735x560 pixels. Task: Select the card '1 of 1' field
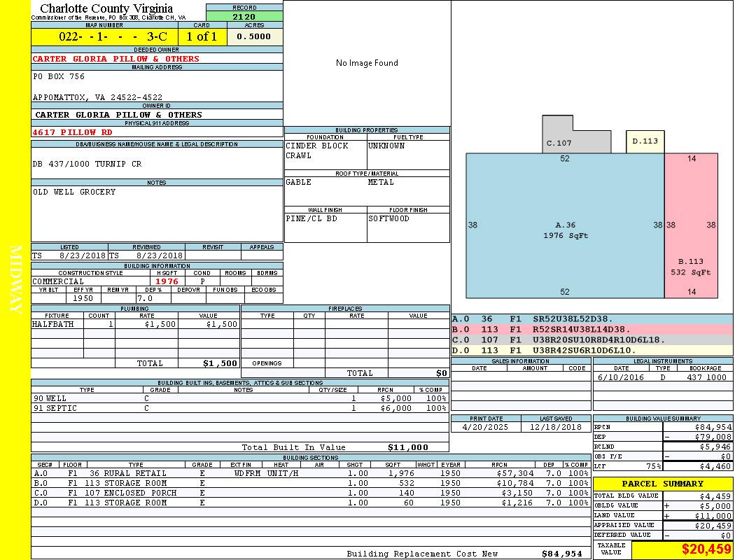[x=202, y=37]
